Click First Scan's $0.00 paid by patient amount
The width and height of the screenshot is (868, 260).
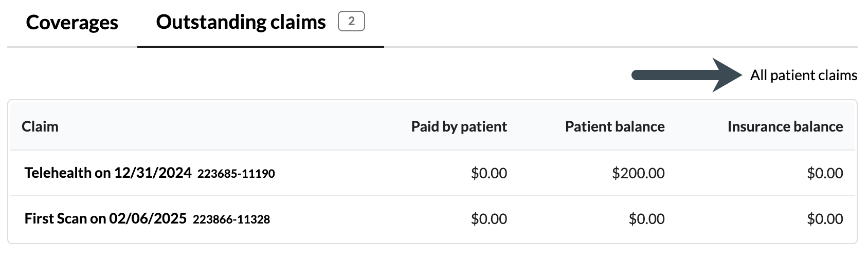[489, 219]
